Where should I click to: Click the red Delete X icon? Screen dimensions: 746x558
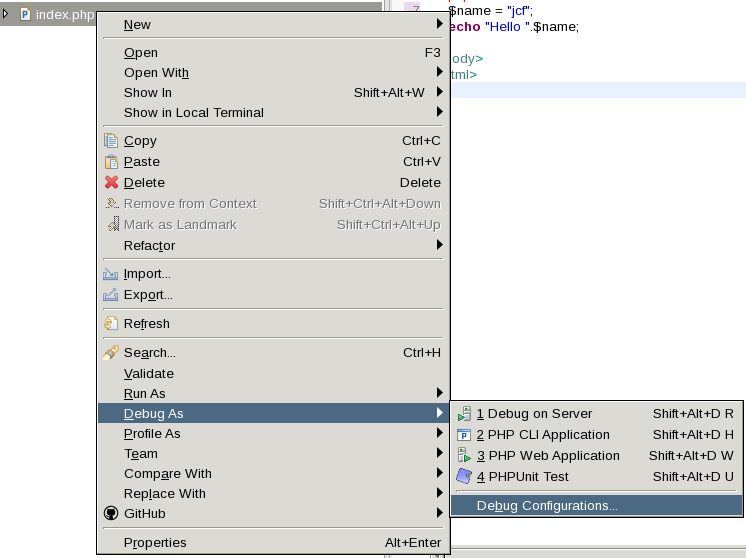(112, 183)
